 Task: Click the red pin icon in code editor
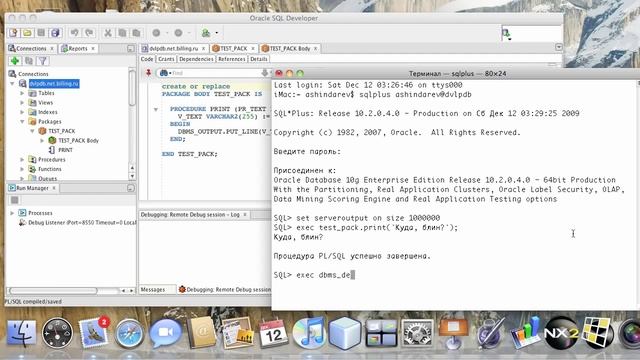pos(149,73)
